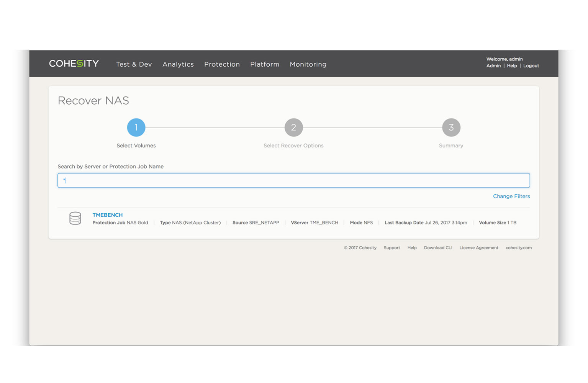Focus the server or job search field

click(293, 180)
